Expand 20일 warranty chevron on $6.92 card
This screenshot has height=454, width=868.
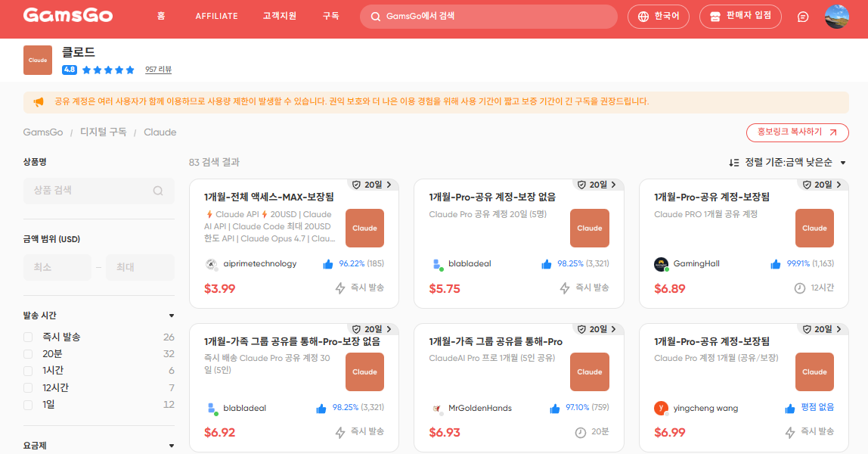pyautogui.click(x=389, y=329)
